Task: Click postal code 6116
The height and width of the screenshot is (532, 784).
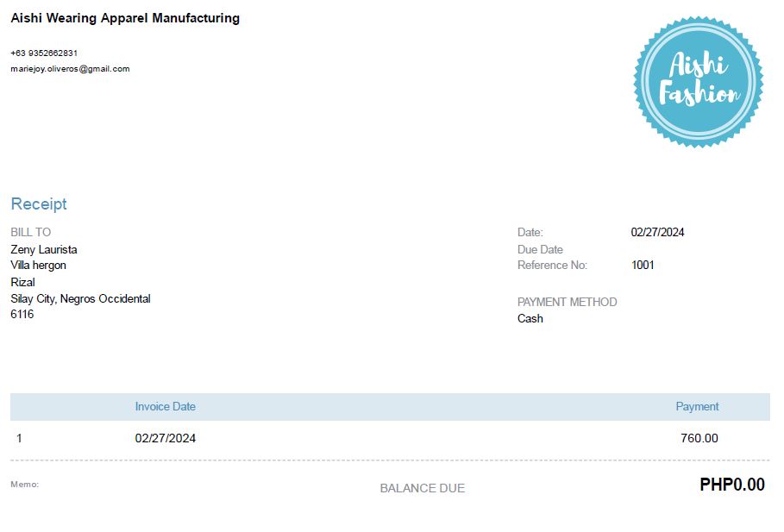Action: point(22,314)
